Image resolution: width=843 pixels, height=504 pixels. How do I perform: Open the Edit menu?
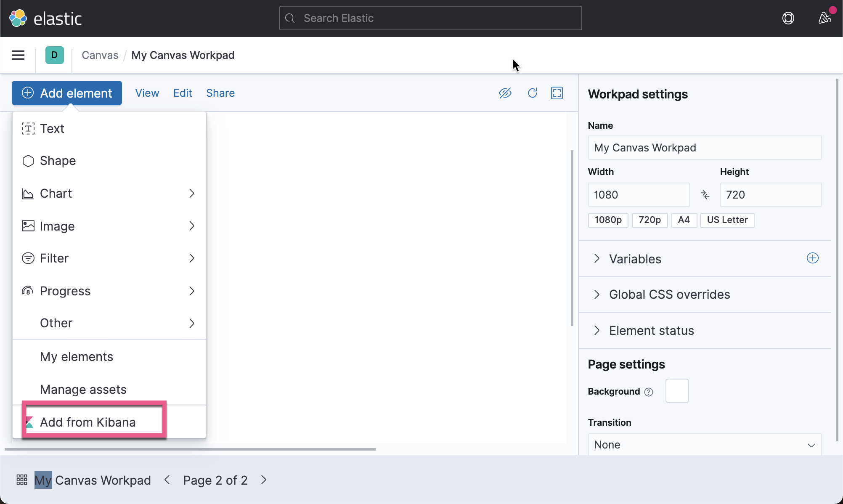pos(183,93)
